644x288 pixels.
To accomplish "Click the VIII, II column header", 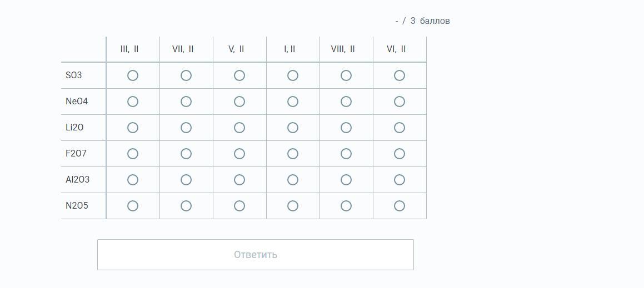I will tap(343, 49).
